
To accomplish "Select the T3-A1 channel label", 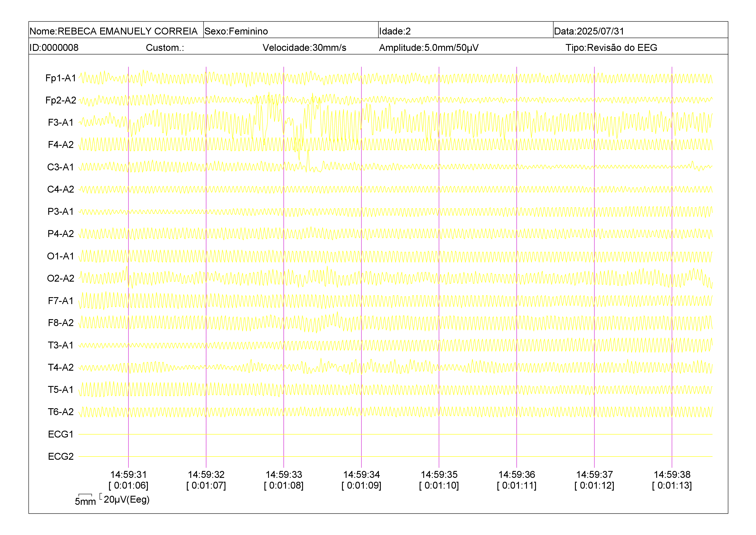I will pos(61,345).
